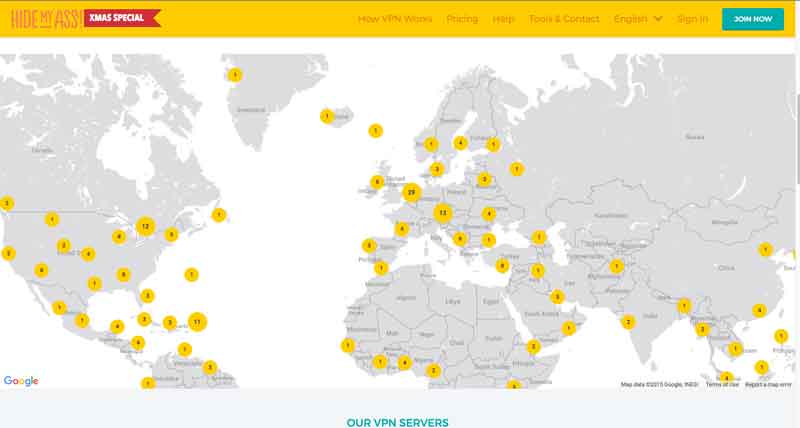The height and width of the screenshot is (428, 800).
Task: Click the HideMyAss logo
Action: [40, 18]
